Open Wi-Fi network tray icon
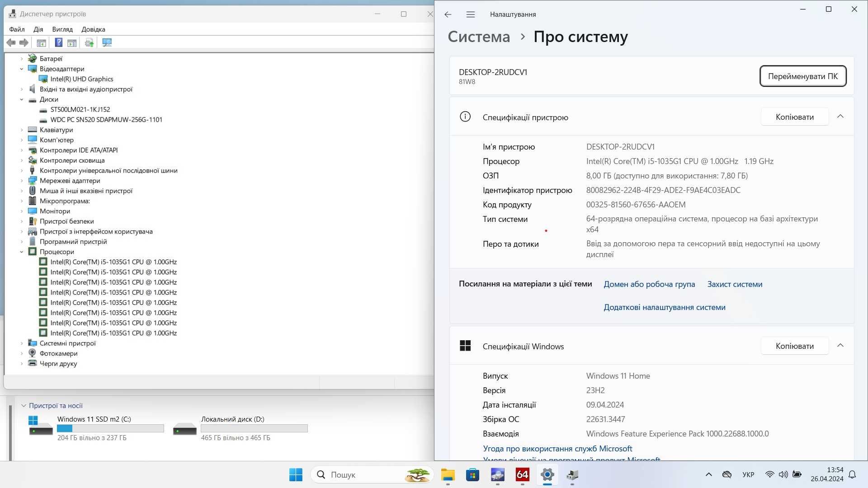868x488 pixels. [x=769, y=474]
